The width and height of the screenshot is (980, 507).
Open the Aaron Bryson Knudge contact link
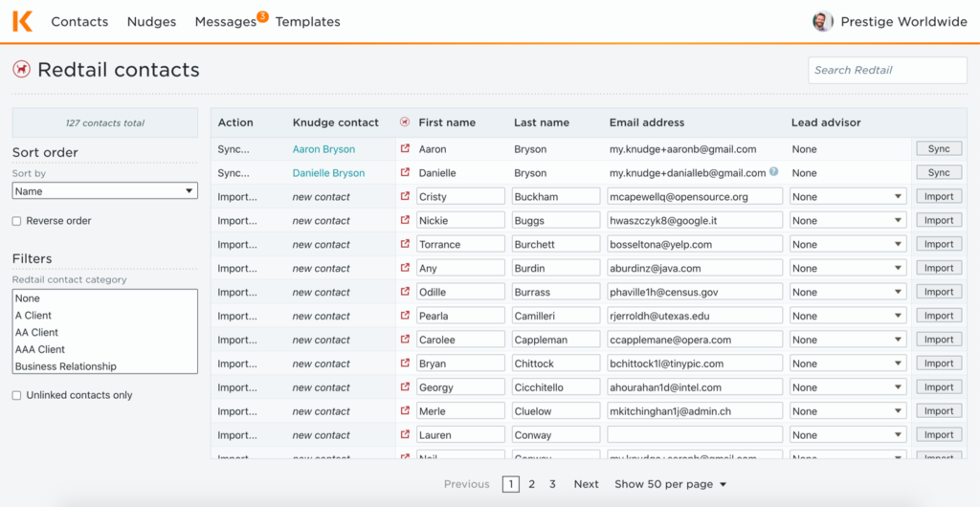323,149
